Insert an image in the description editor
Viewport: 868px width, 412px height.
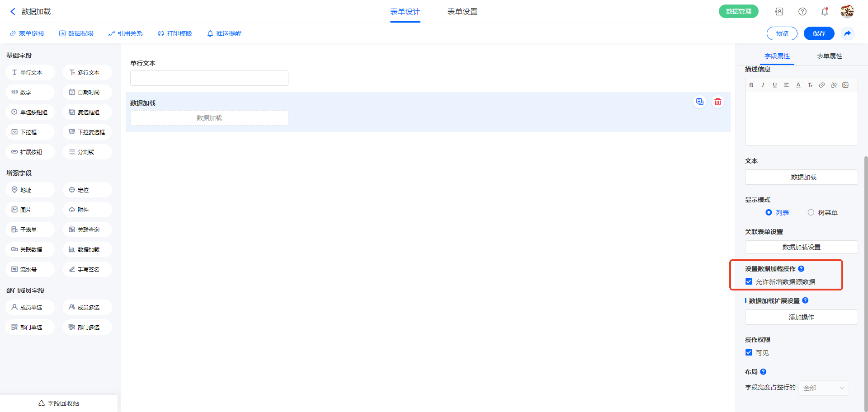(x=845, y=85)
